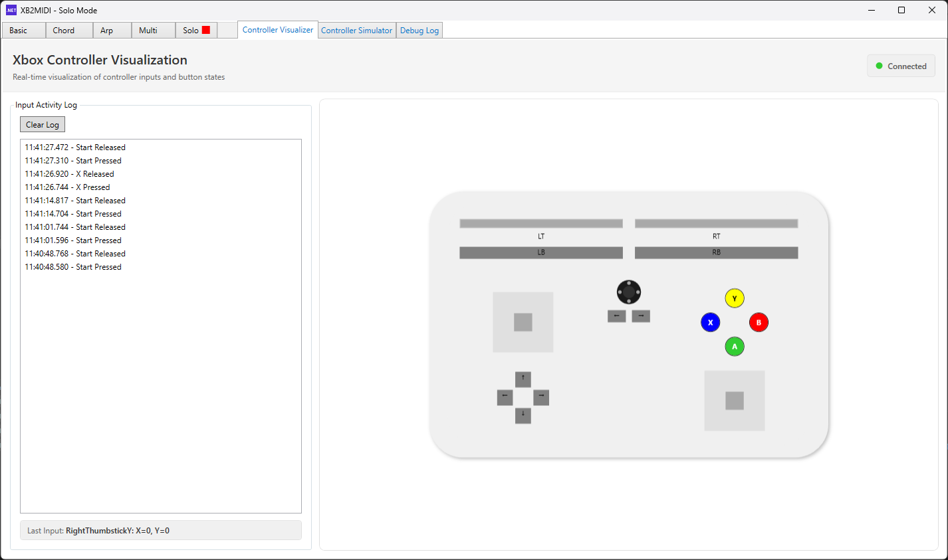The image size is (948, 560).
Task: Click the LT trigger bar
Action: [x=540, y=223]
